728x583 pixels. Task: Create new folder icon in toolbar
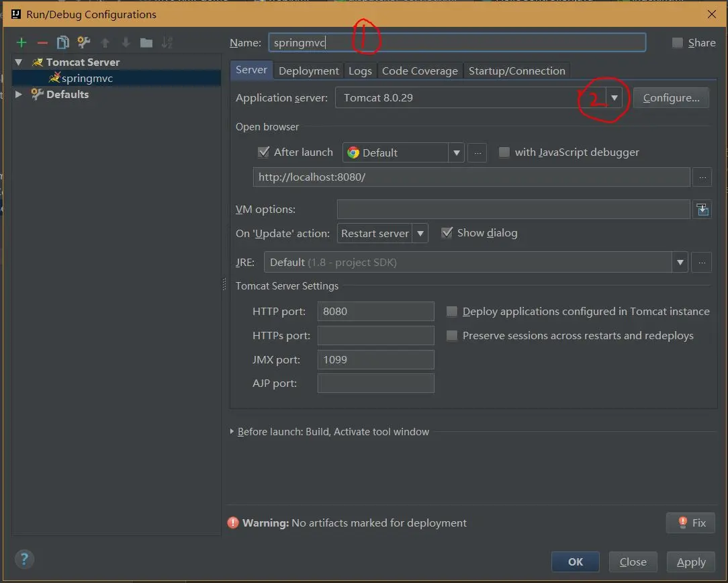point(146,43)
